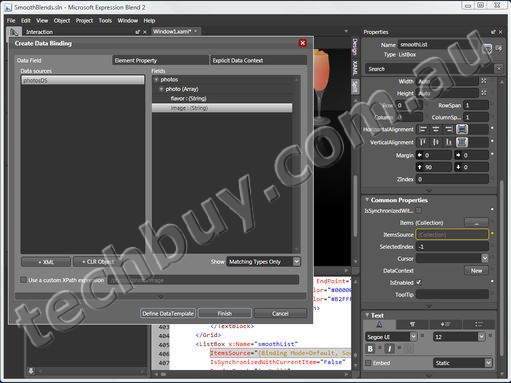
Task: Click IsEnabled advanced property marker
Action: [x=492, y=282]
